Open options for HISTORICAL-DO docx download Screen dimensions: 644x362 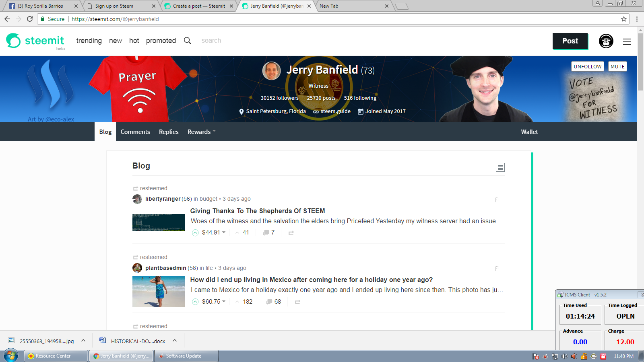point(175,341)
